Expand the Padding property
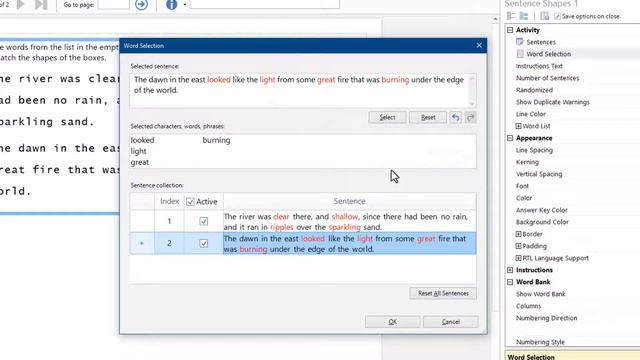This screenshot has width=640, height=360. (x=518, y=246)
